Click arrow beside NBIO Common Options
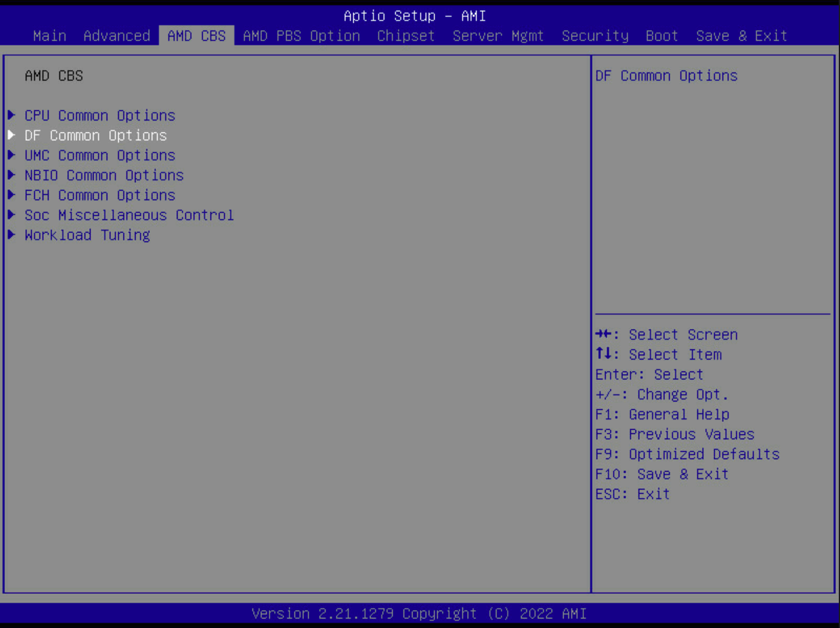 [11, 175]
